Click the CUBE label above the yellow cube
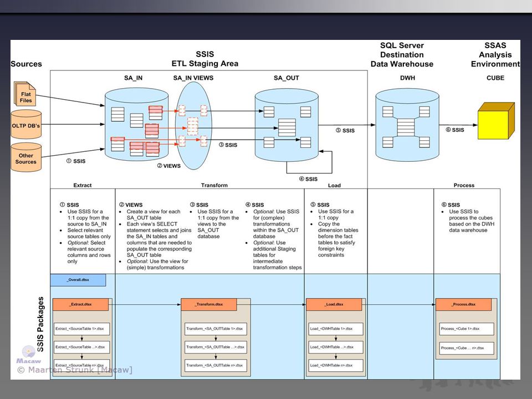This screenshot has height=399, width=532. click(x=495, y=78)
